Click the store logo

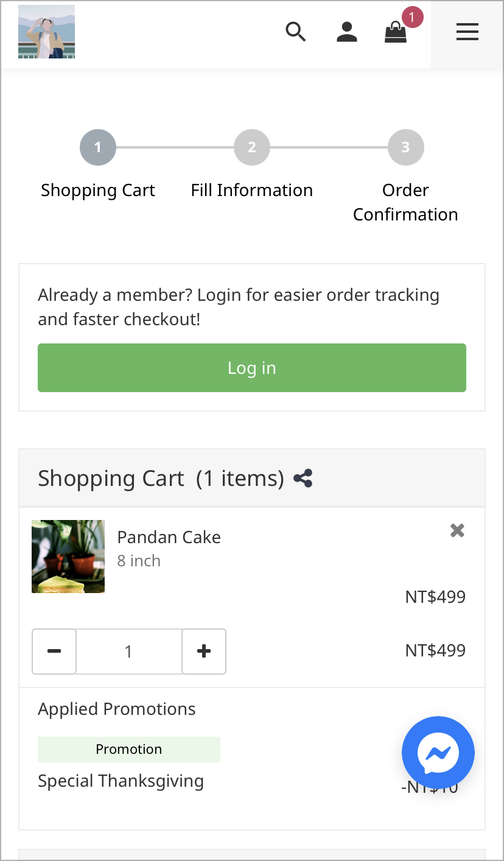point(46,31)
